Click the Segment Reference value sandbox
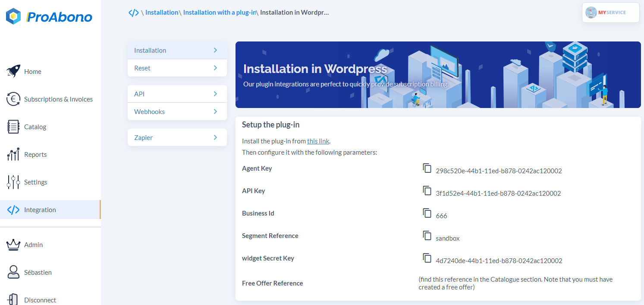The image size is (644, 305). coord(448,238)
